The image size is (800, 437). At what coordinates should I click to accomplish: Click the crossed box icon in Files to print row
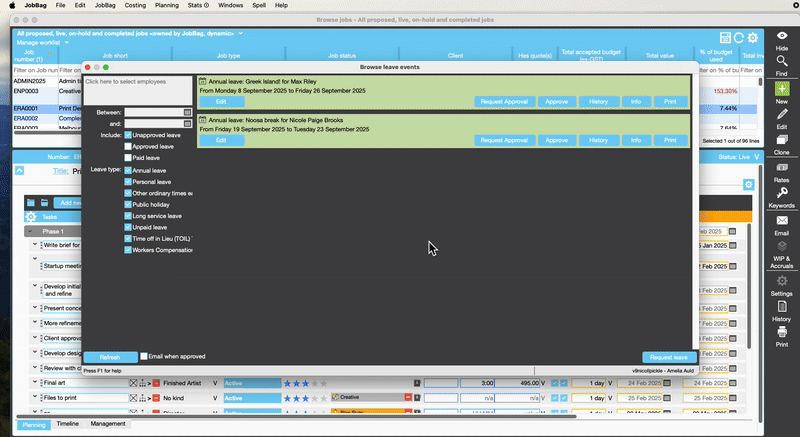point(133,398)
